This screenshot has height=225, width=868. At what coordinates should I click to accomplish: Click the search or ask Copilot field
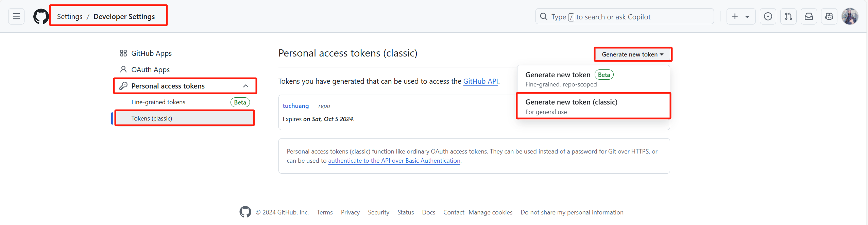(624, 17)
